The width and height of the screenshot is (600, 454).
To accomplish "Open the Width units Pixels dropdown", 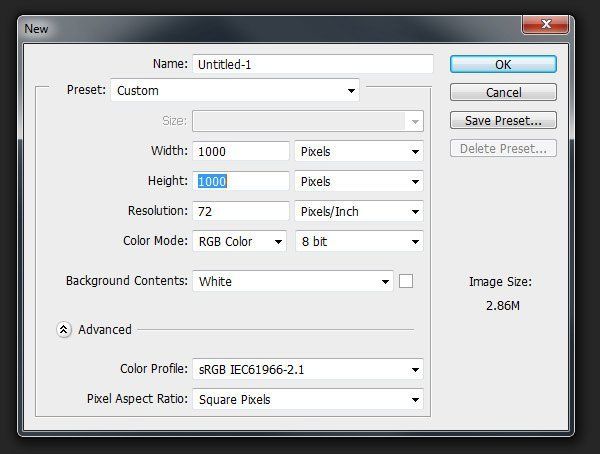I will pos(359,151).
